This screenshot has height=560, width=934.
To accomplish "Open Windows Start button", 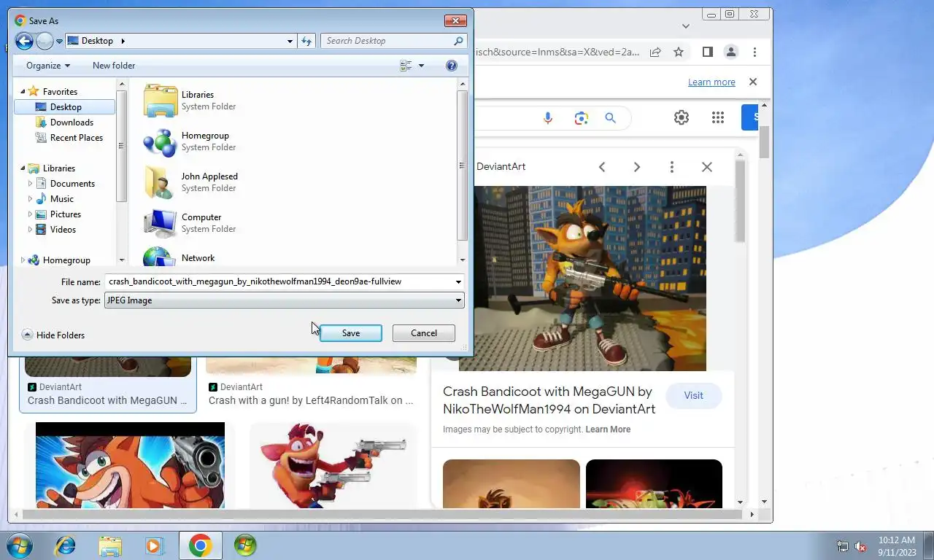I will tap(18, 545).
